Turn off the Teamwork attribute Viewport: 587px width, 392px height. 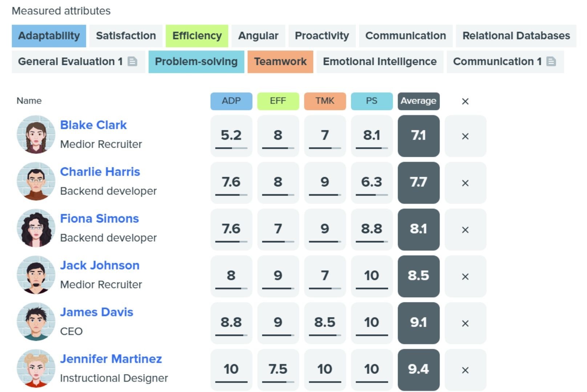280,62
